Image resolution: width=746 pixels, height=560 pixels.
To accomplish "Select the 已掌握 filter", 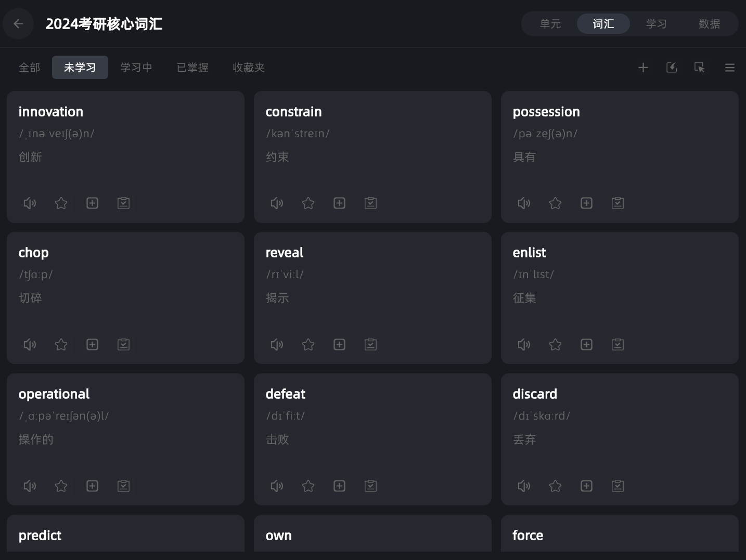I will 192,68.
